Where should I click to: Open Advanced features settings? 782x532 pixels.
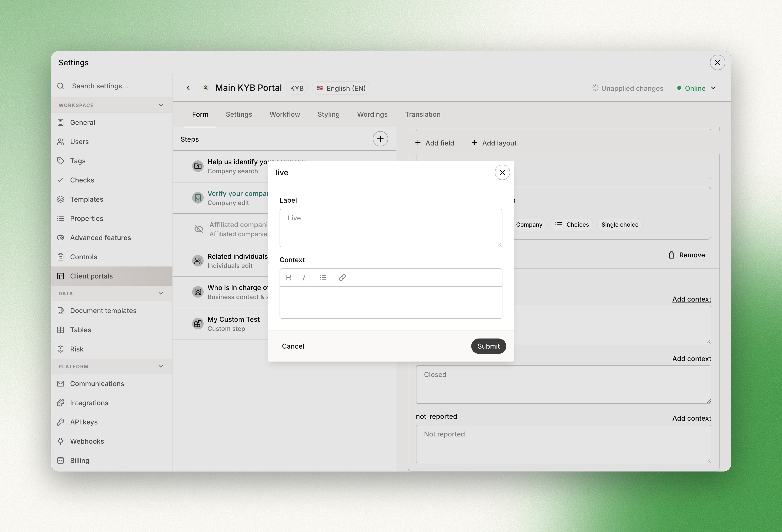(x=112, y=238)
